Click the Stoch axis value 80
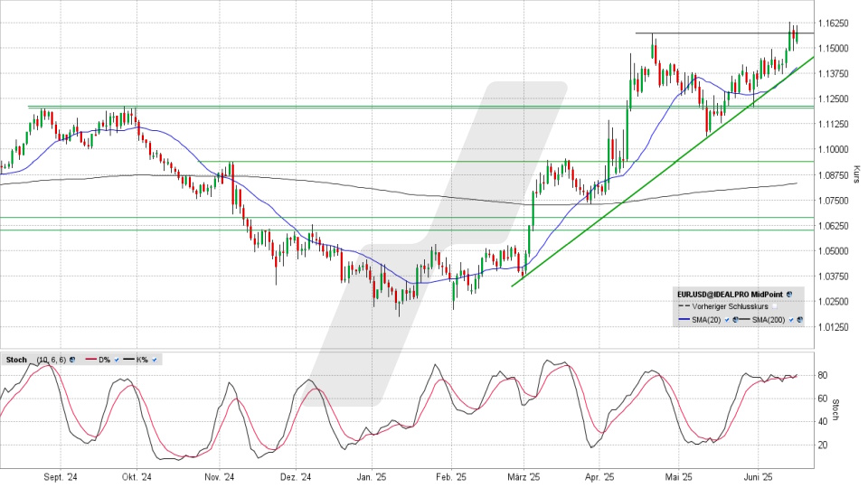This screenshot has width=868, height=488. click(x=823, y=375)
